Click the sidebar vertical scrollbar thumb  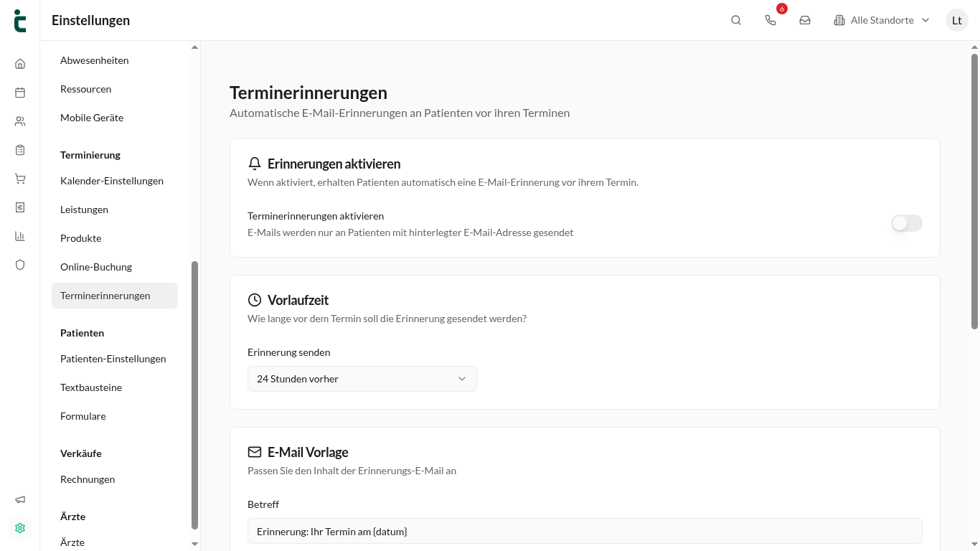point(194,395)
